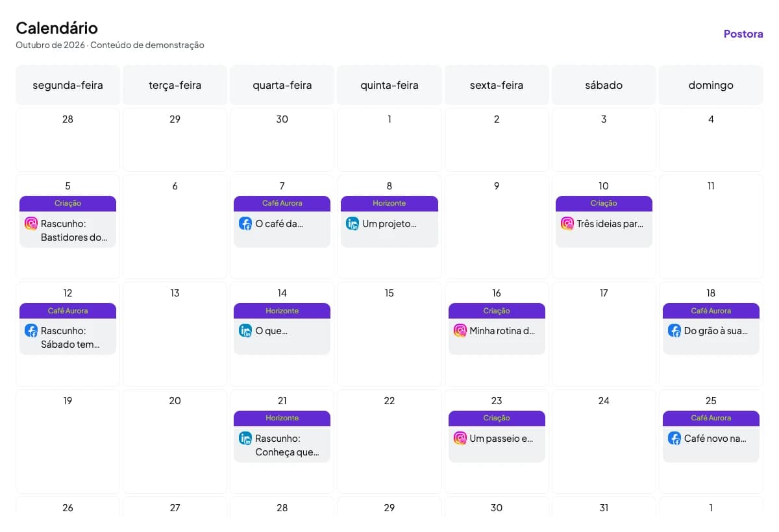Click the Facebook icon on October 7 post
779x532 pixels.
tap(245, 223)
